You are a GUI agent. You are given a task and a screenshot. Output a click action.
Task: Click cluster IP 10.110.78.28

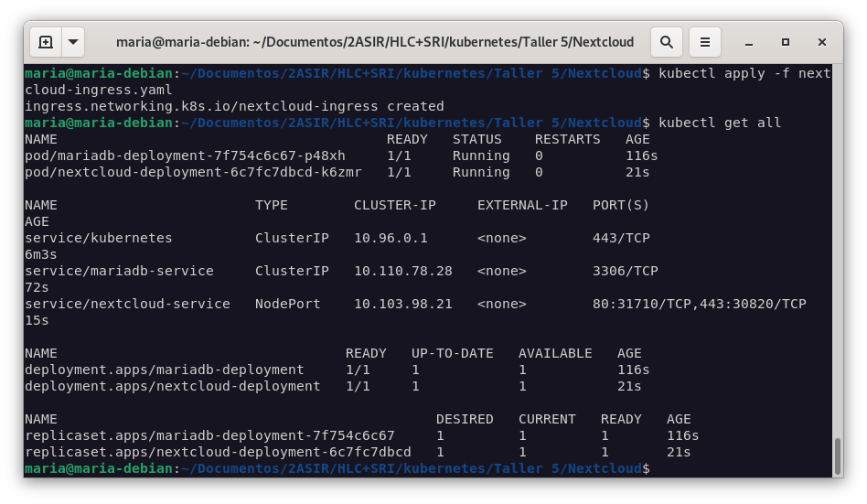tap(403, 271)
